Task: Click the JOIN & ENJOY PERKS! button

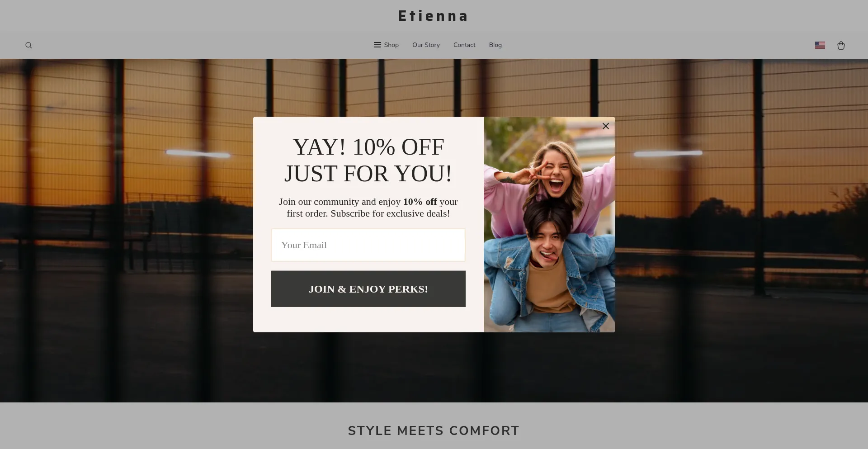Action: pyautogui.click(x=368, y=289)
